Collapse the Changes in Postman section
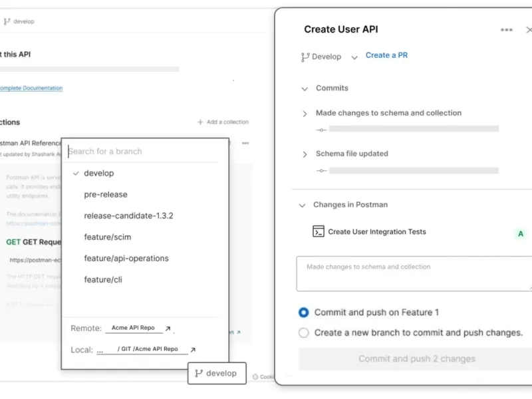 click(302, 205)
